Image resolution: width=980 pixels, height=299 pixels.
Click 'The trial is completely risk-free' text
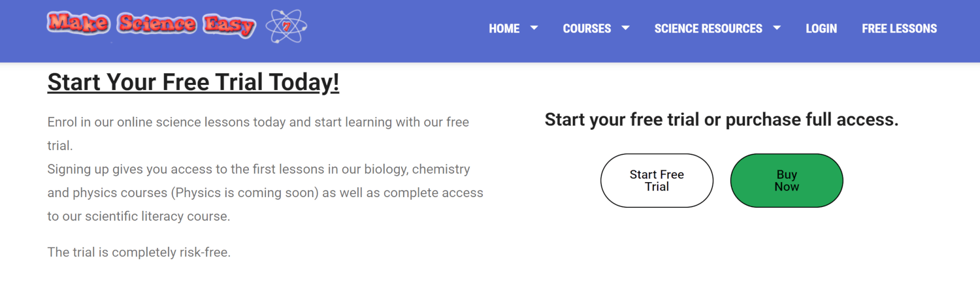[x=139, y=252]
